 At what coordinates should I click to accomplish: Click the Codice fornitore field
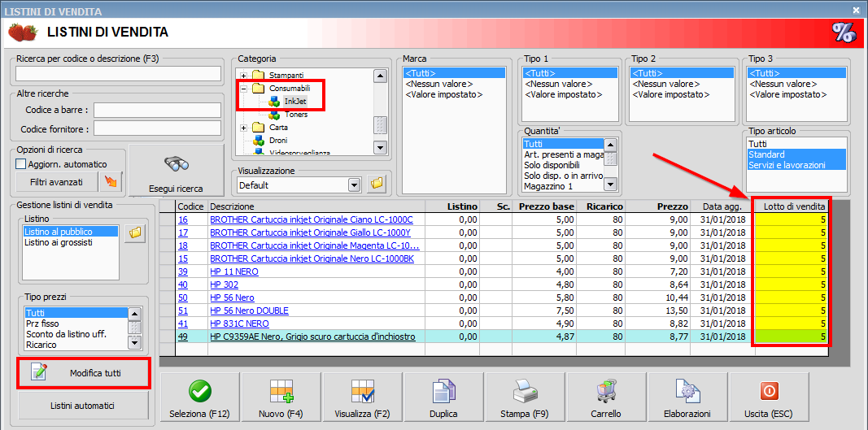point(157,129)
